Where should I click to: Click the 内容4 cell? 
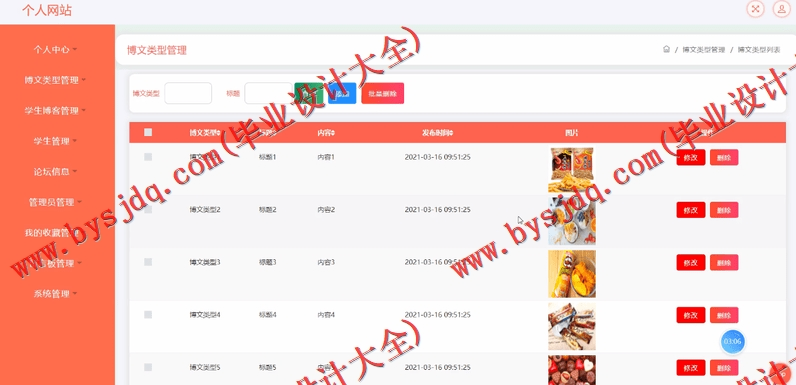pyautogui.click(x=326, y=315)
